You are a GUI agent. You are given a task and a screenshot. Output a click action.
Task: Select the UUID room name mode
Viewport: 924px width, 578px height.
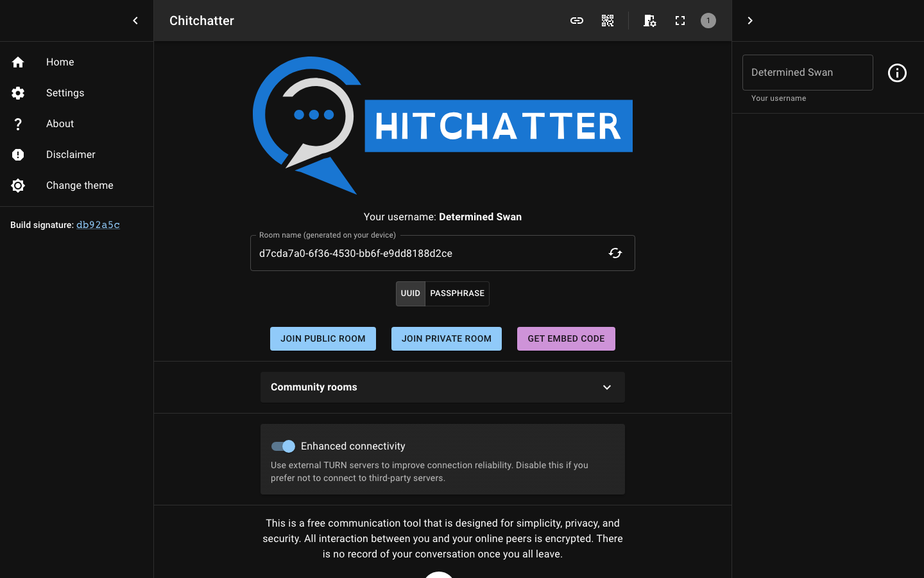click(410, 293)
